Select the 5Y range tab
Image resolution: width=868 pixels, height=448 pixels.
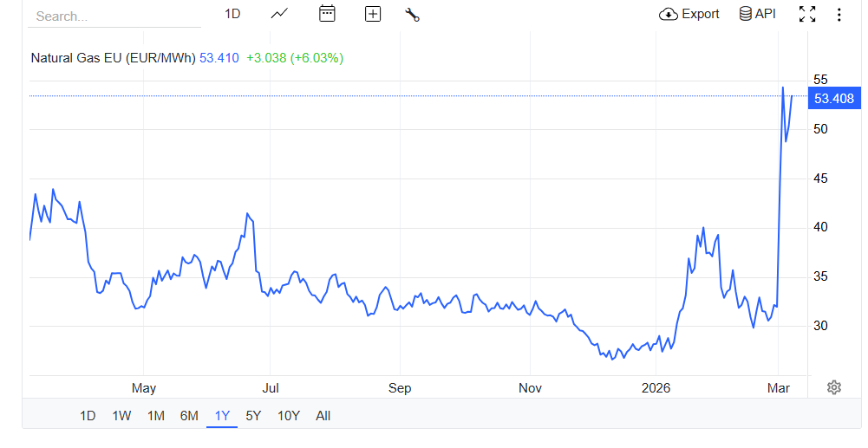(253, 416)
